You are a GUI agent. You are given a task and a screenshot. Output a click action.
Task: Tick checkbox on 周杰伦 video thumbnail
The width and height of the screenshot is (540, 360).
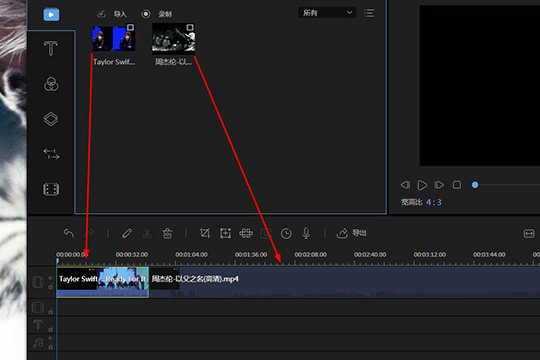coord(190,28)
